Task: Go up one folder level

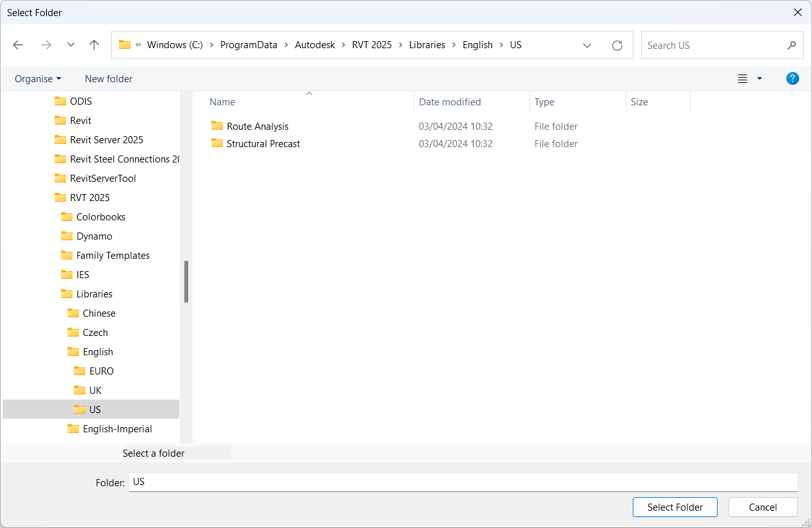Action: point(94,45)
